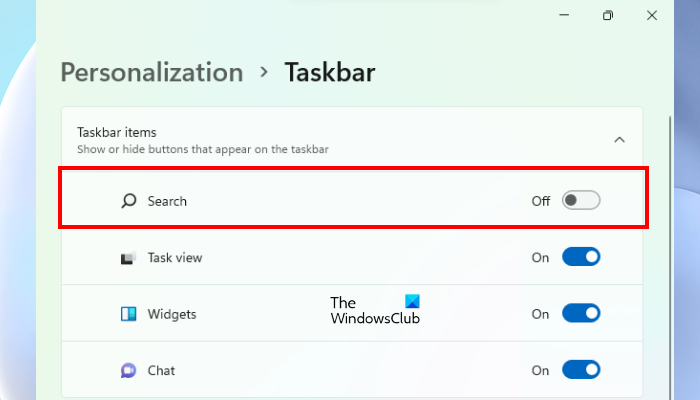Screen dimensions: 700x400
Task: Click the Widgets icon
Action: click(x=128, y=314)
